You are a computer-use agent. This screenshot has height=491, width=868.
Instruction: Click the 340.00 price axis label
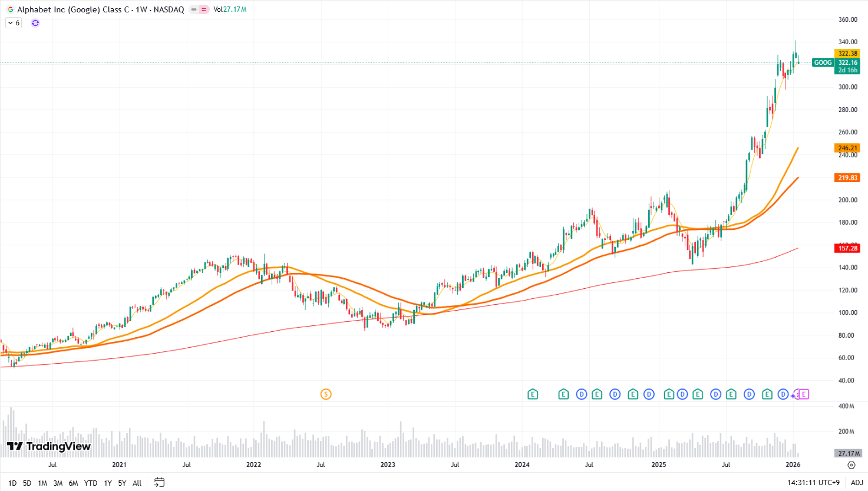click(x=848, y=42)
